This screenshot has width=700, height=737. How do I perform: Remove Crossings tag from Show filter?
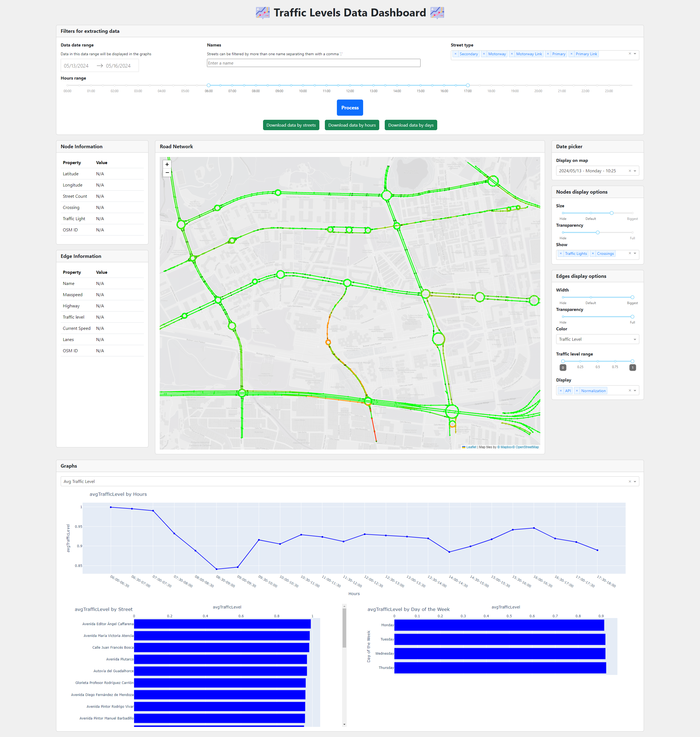click(593, 254)
